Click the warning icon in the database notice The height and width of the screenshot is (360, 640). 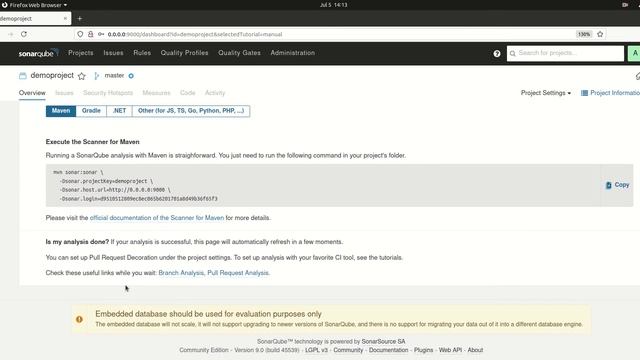point(79,319)
